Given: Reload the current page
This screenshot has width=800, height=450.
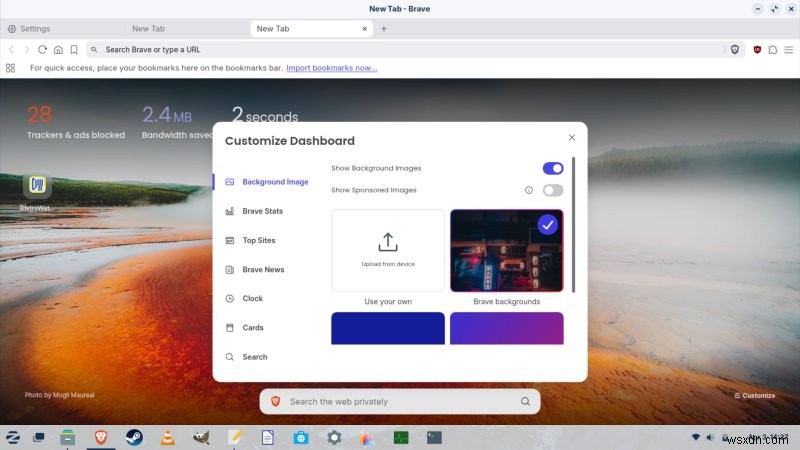Looking at the screenshot, I should (42, 49).
